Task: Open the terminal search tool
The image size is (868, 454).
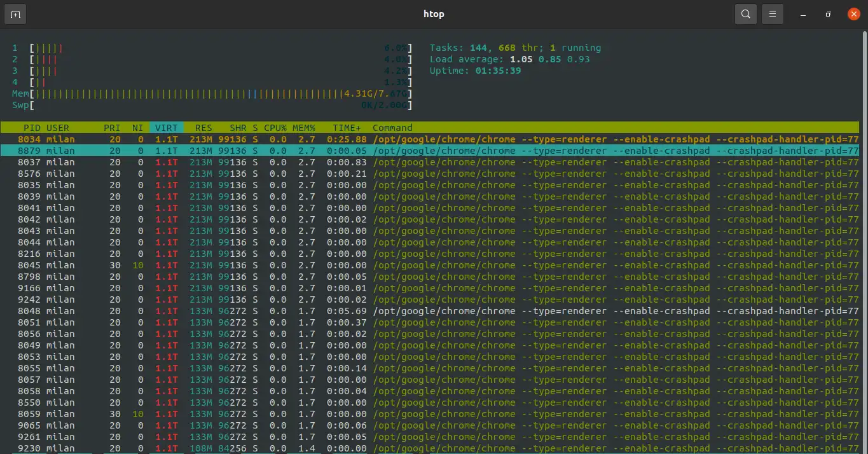Action: tap(745, 14)
